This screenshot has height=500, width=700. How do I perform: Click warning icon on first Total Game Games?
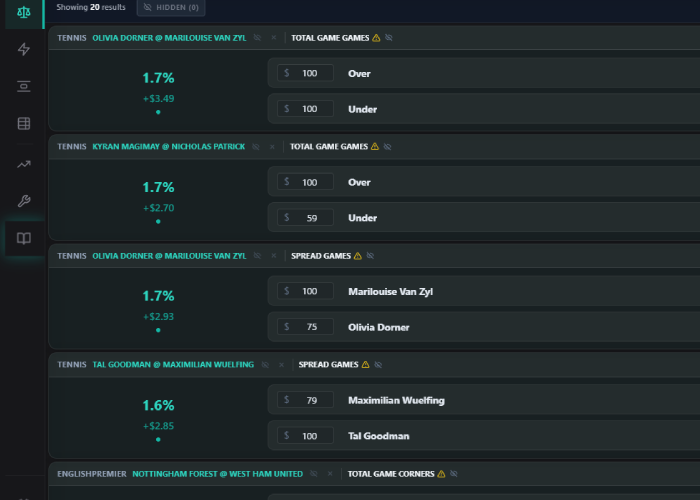[x=376, y=38]
